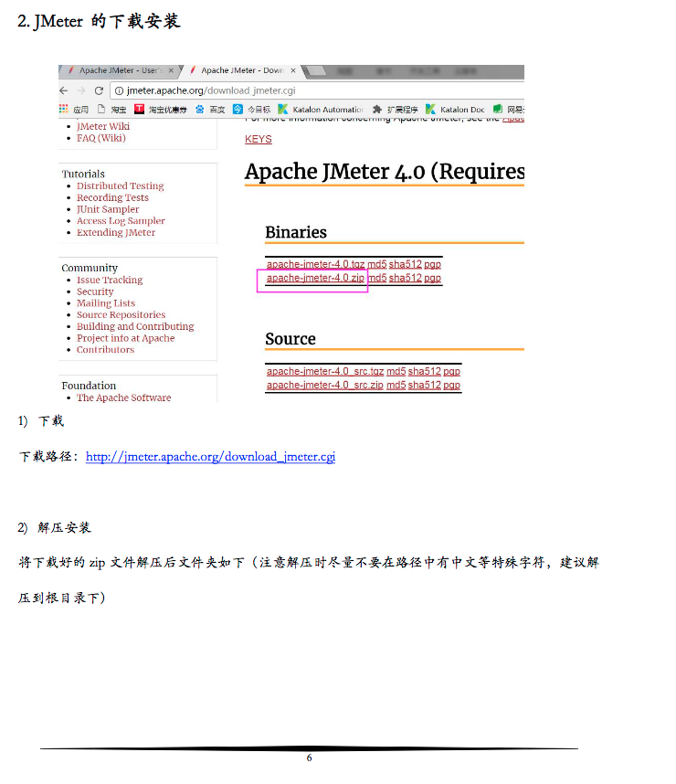The height and width of the screenshot is (784, 676).
Task: Open sha512 link for src.tgz
Action: point(425,372)
